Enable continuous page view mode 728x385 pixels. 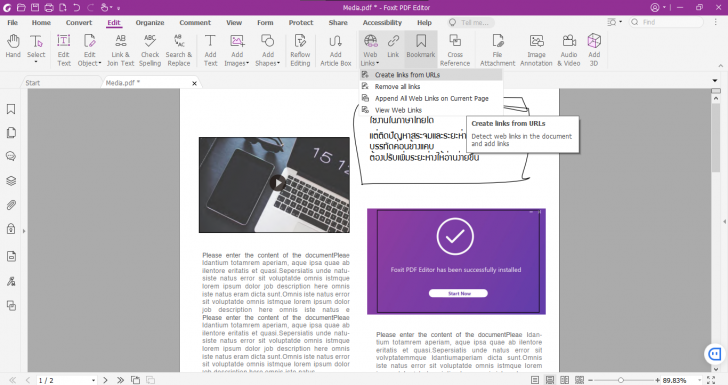coord(550,380)
